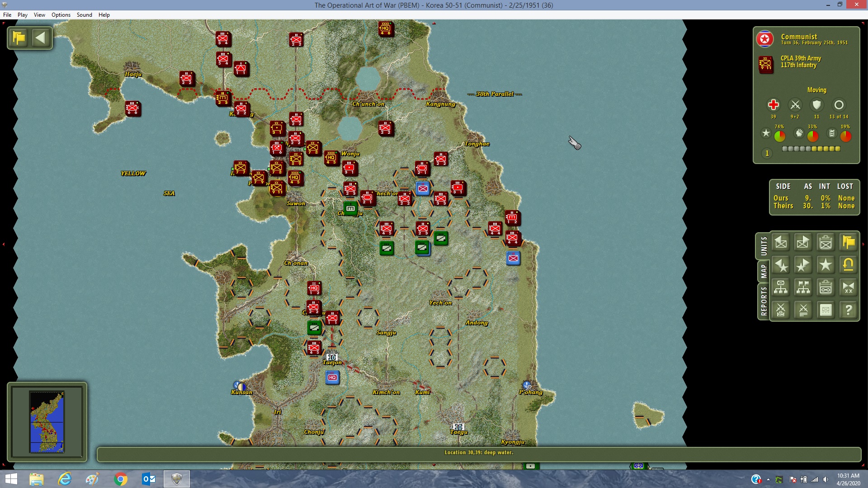This screenshot has width=868, height=488.
Task: Click the unit card display button
Action: click(826, 310)
